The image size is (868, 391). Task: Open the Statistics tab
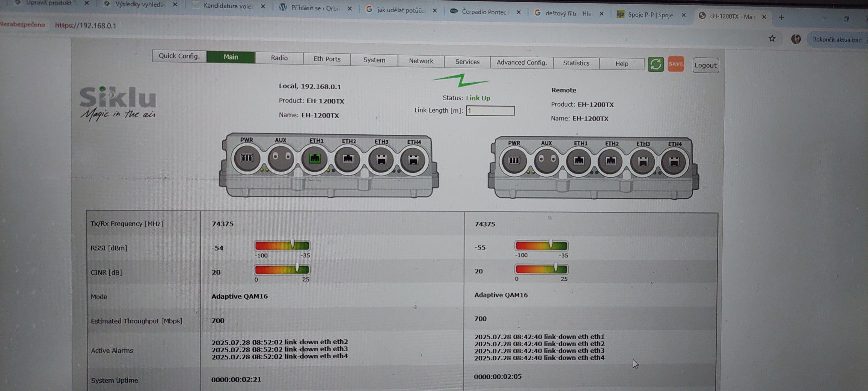click(576, 63)
